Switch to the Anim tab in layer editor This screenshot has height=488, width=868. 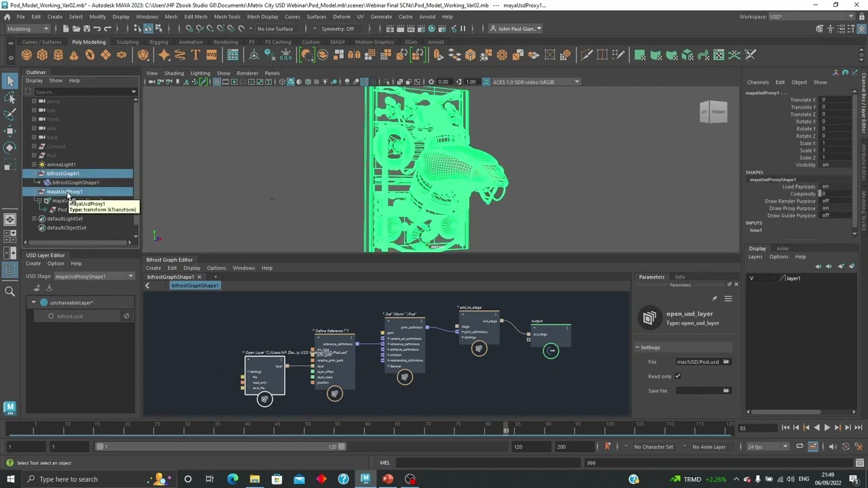(782, 249)
